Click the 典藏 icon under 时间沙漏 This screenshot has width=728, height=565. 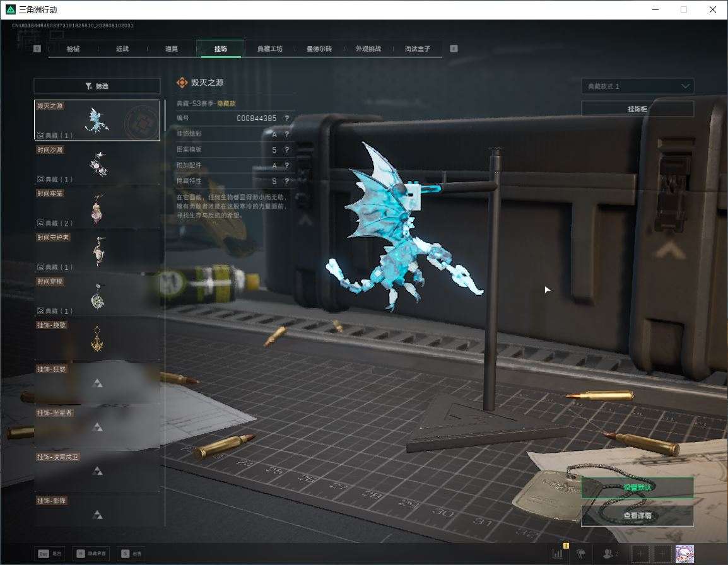(41, 179)
